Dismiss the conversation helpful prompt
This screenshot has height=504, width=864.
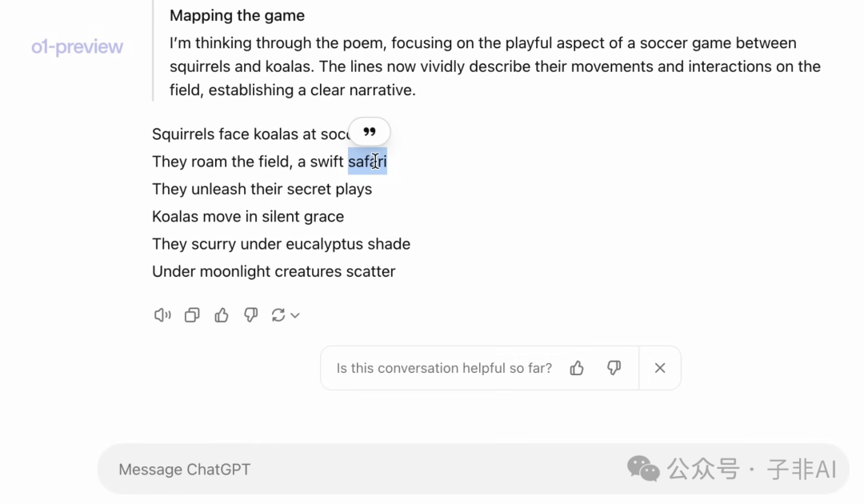[659, 368]
